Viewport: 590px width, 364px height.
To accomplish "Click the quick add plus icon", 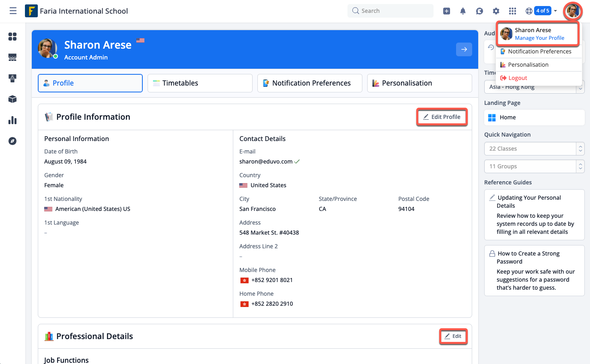I will coord(446,11).
